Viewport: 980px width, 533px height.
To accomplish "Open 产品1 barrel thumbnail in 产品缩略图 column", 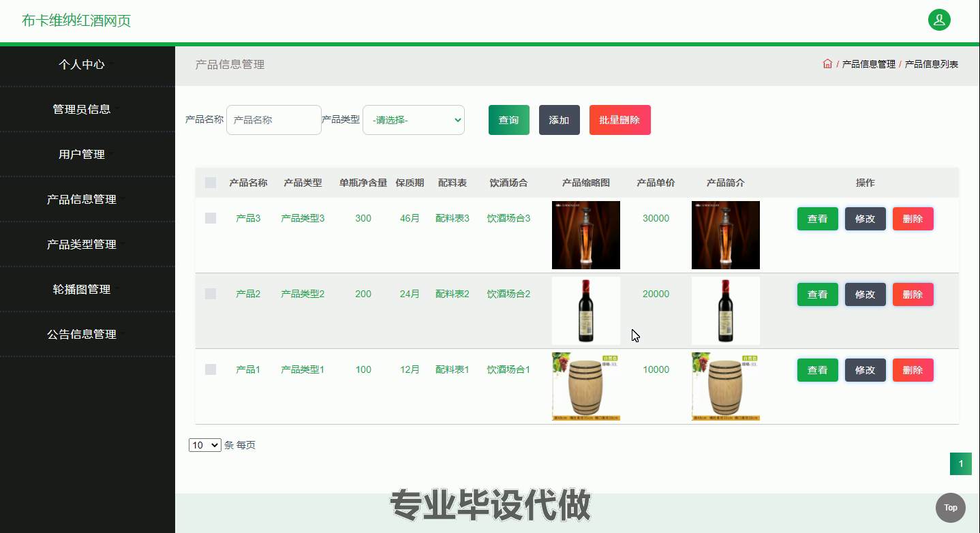I will (x=586, y=386).
